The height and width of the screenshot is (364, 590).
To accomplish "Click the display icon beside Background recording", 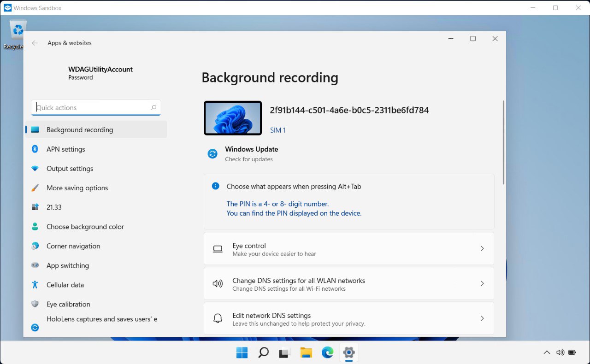I will pos(35,130).
